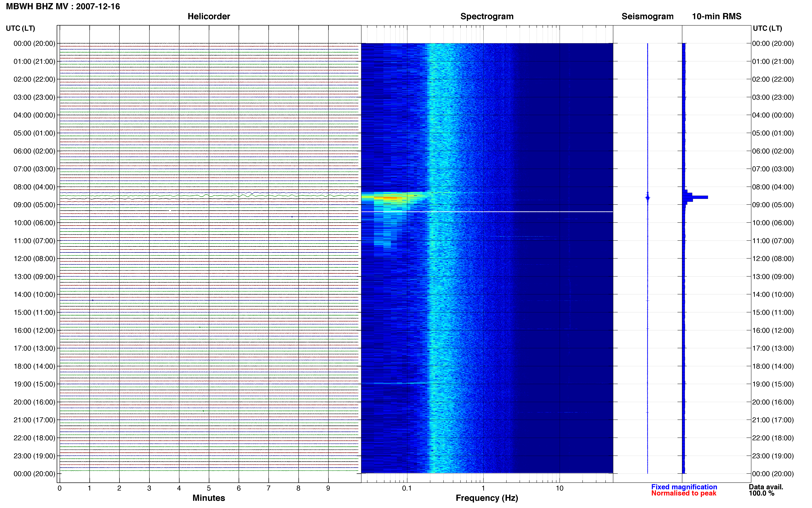Click right axis label 12:00 (08:00)
This screenshot has height=508, width=812.
pyautogui.click(x=773, y=259)
